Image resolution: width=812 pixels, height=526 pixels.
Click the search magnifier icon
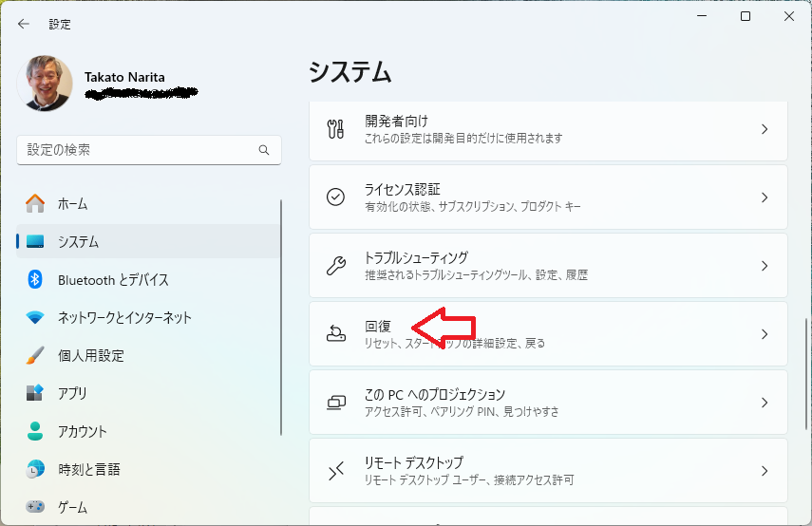[264, 150]
